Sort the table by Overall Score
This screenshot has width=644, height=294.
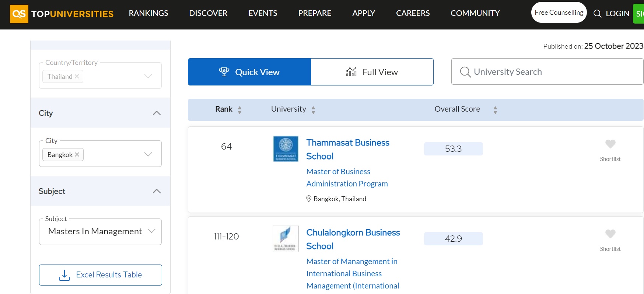[495, 110]
